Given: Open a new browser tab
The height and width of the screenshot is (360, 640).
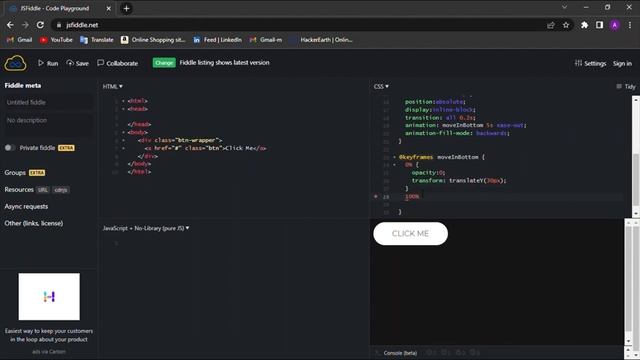Looking at the screenshot, I should click(x=127, y=8).
